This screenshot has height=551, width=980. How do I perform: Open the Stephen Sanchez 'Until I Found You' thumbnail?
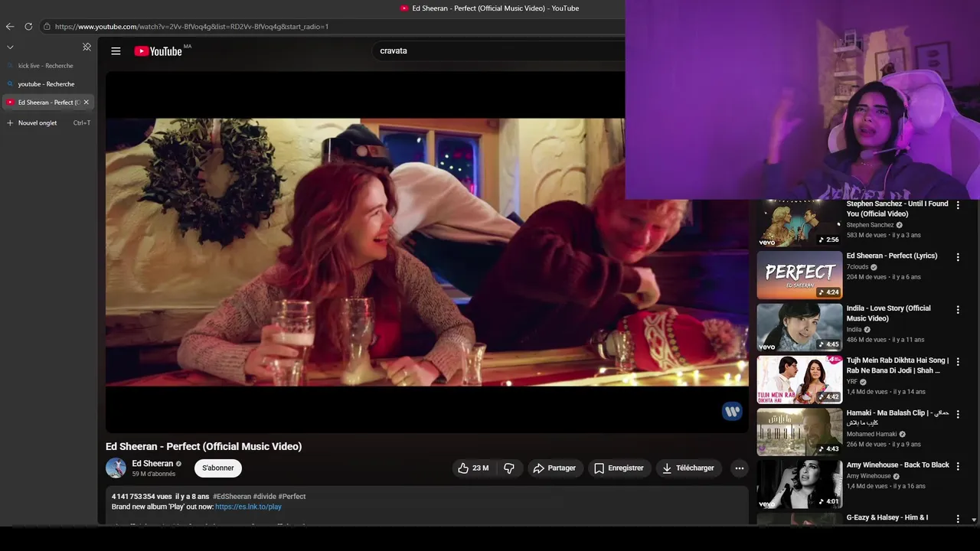[799, 223]
